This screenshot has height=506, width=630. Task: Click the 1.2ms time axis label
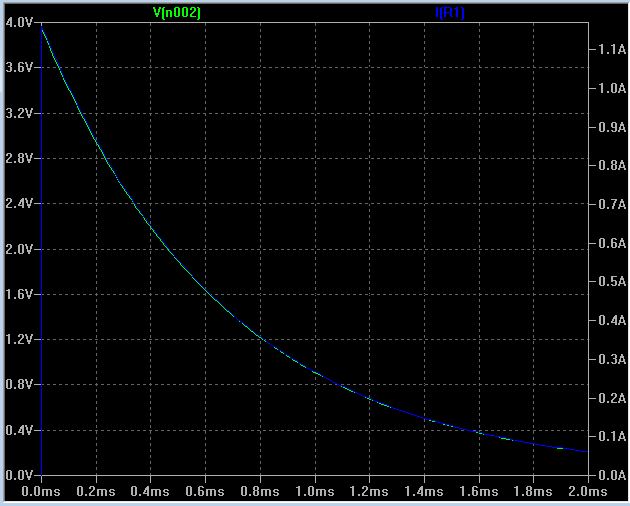click(x=369, y=491)
